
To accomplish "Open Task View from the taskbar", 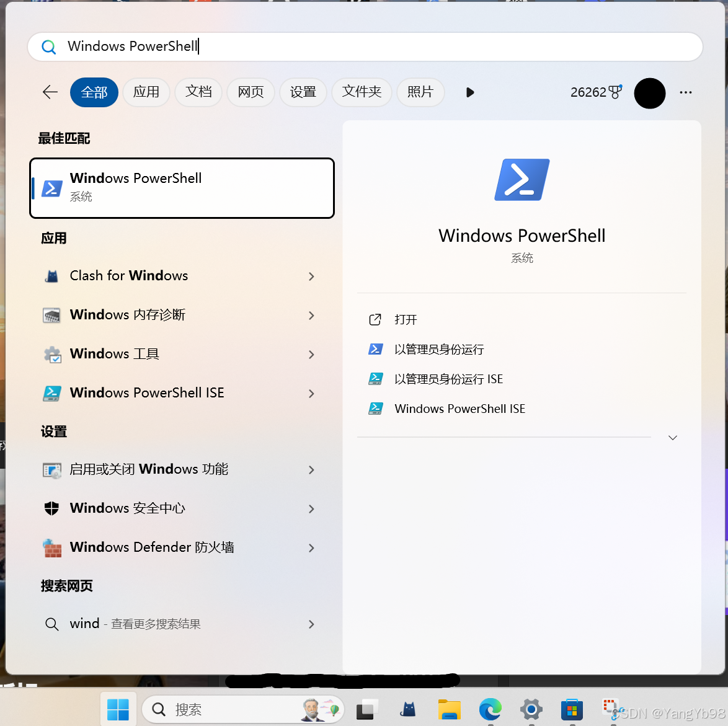I will 366,709.
